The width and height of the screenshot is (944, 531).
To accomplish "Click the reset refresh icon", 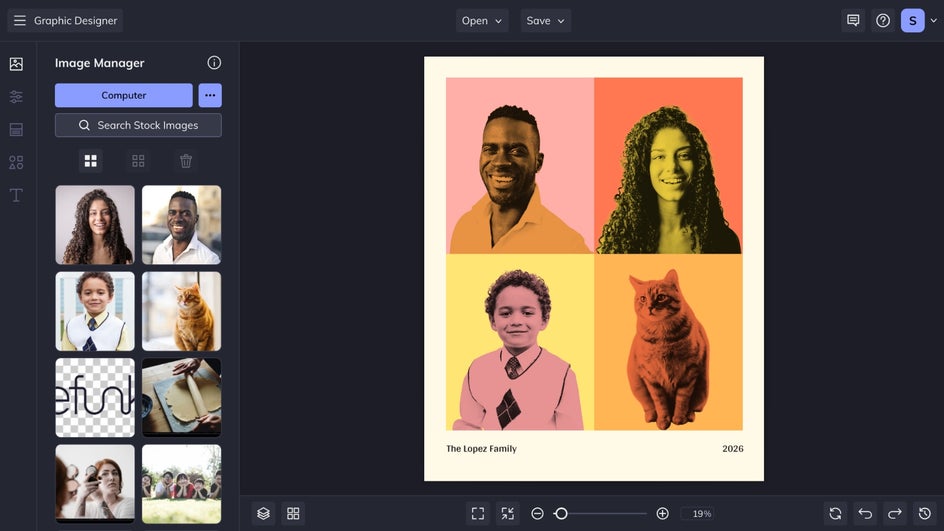I will (835, 514).
